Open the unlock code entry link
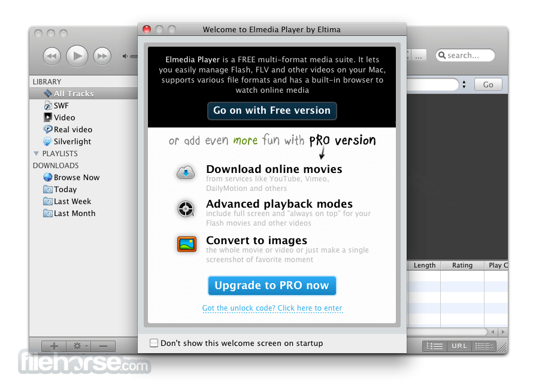This screenshot has width=545, height=392. coord(272,308)
